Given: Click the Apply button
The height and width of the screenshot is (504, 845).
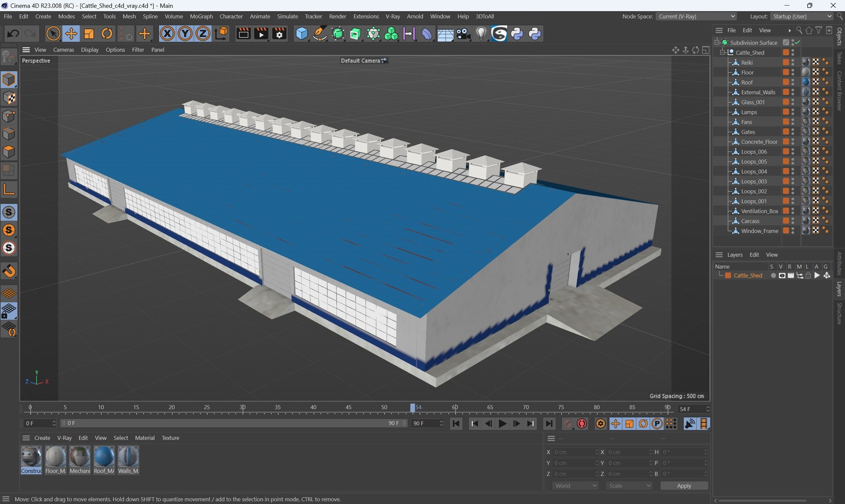Looking at the screenshot, I should pos(684,486).
